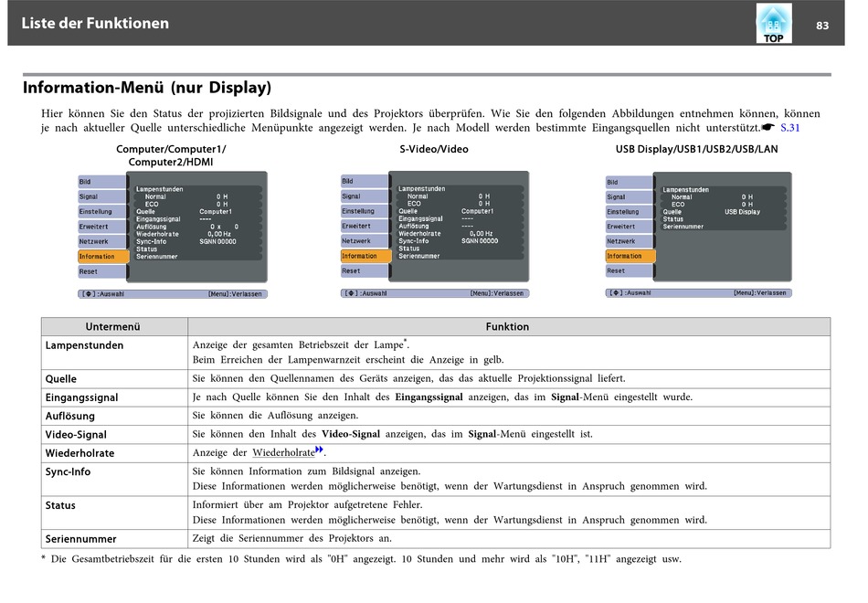Follow the Wiederholrate glossary link
Image resolution: width=868 pixels, height=603 pixels.
283,452
